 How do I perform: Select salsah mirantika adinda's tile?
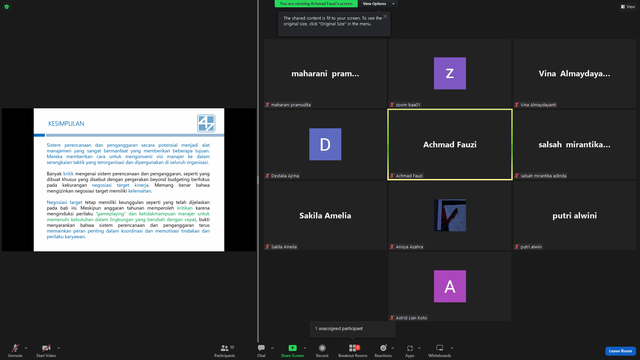(x=574, y=144)
